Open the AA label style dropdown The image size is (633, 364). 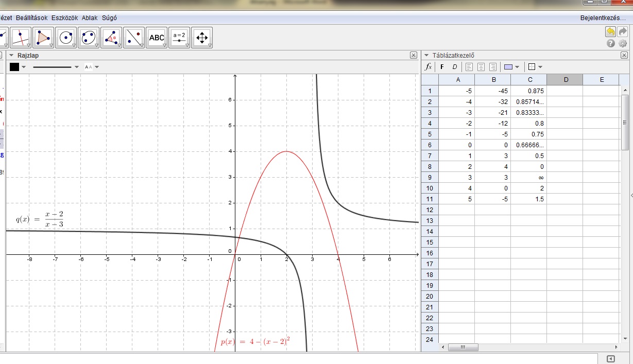pos(96,67)
